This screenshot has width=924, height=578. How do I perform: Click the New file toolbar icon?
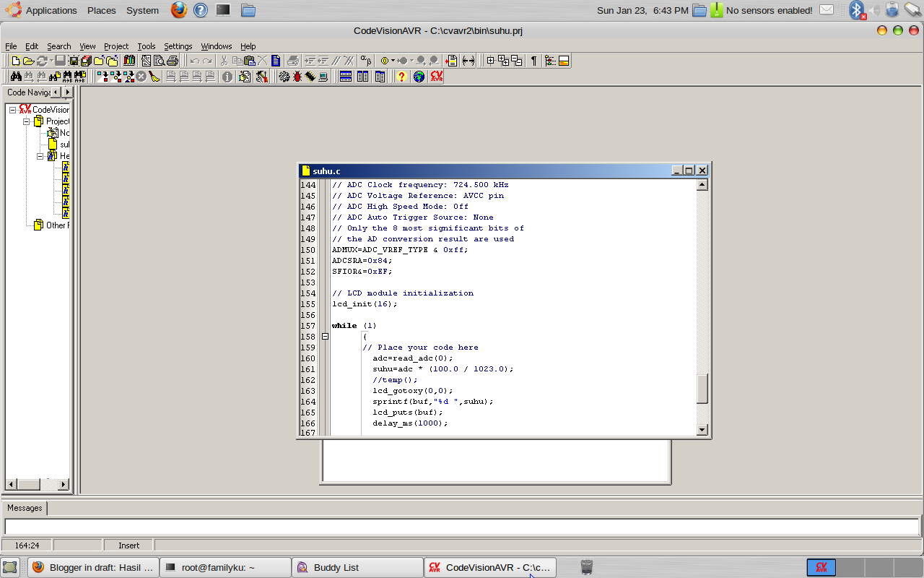[x=15, y=61]
